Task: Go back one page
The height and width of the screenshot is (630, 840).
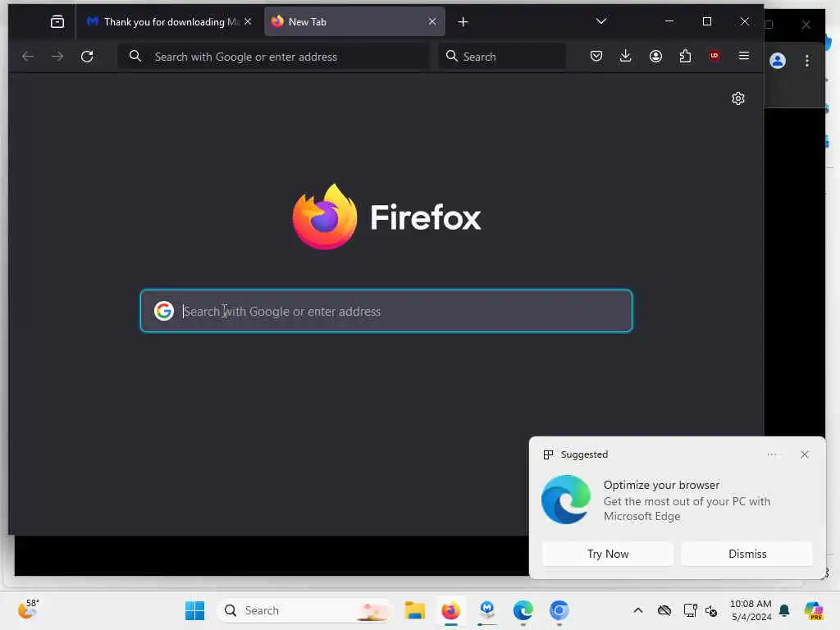Action: (x=28, y=57)
